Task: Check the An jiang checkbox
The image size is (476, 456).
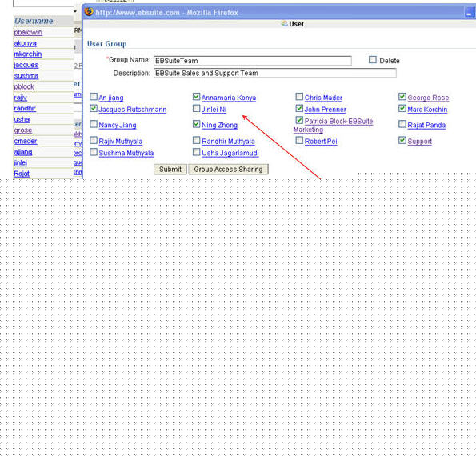Action: pyautogui.click(x=94, y=97)
